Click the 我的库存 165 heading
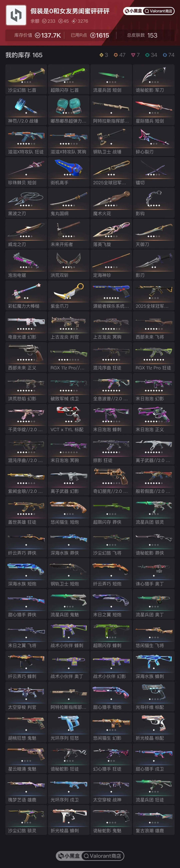Image resolution: width=180 pixels, height=868 pixels. coord(24,55)
